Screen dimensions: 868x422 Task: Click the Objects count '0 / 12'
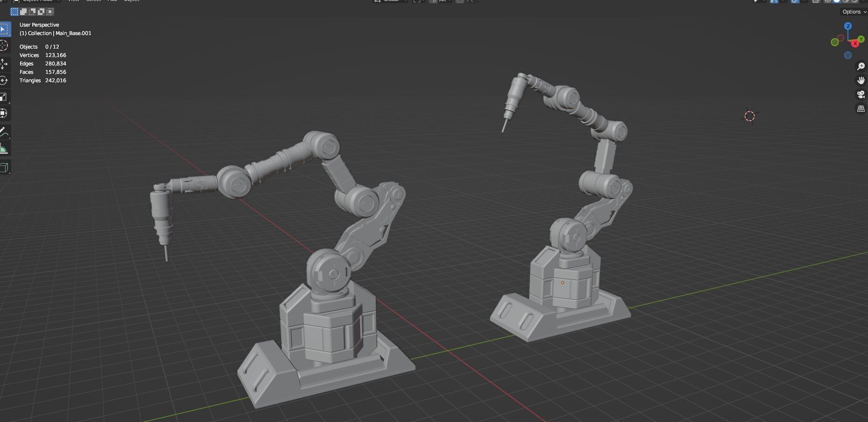pos(52,47)
